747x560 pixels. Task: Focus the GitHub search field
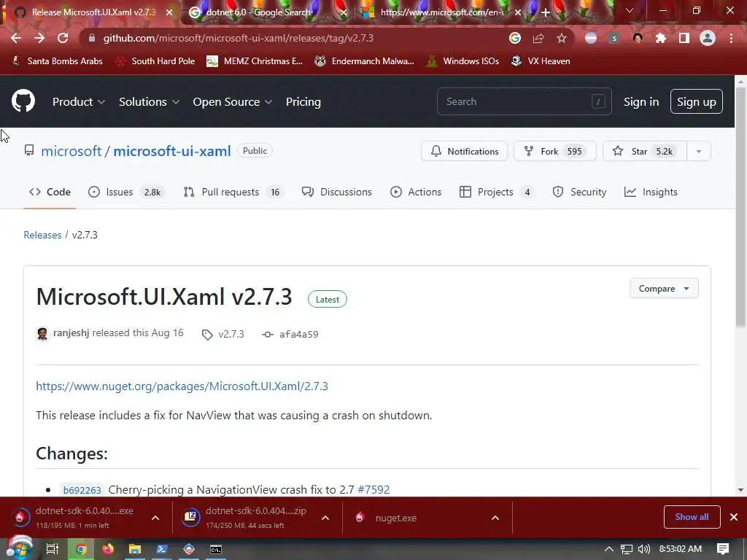coord(524,101)
